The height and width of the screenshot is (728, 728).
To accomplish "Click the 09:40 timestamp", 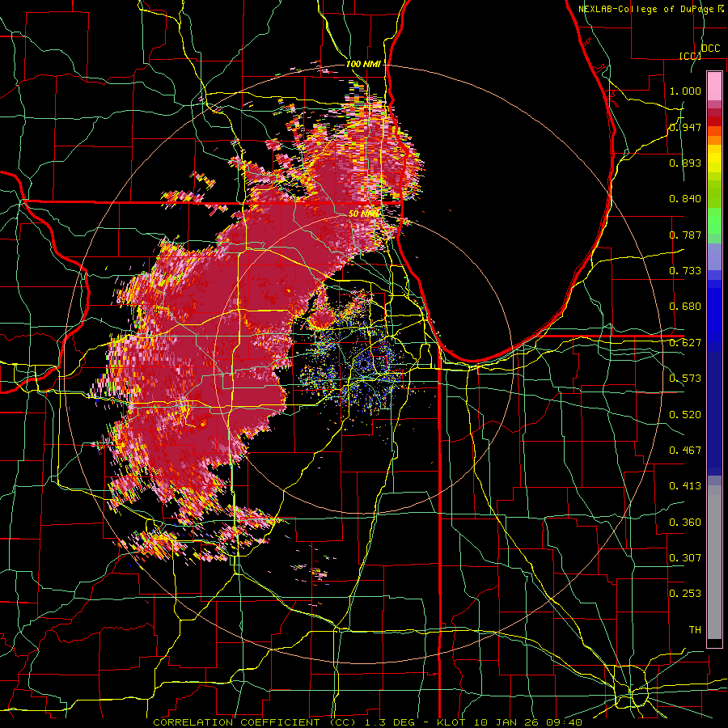I will tap(565, 722).
